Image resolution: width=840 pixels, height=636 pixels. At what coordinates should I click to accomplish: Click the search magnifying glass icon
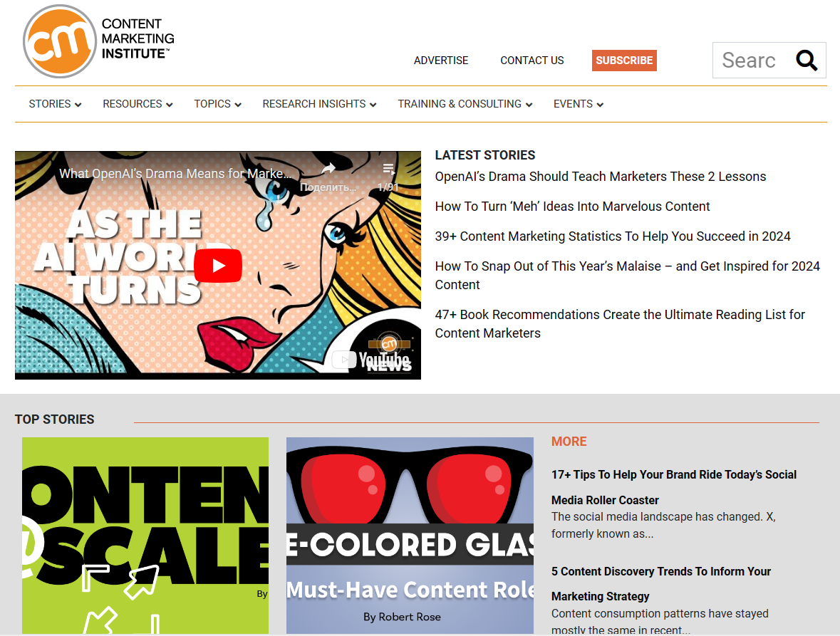[x=807, y=61]
